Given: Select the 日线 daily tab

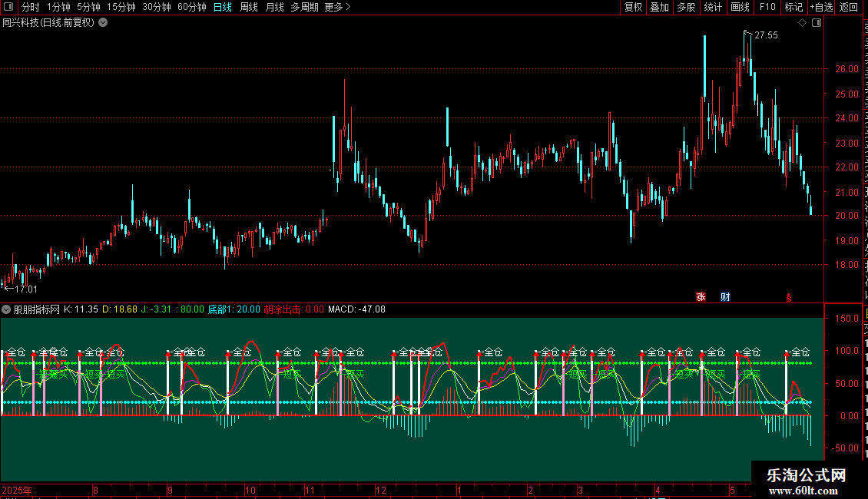Looking at the screenshot, I should 223,7.
